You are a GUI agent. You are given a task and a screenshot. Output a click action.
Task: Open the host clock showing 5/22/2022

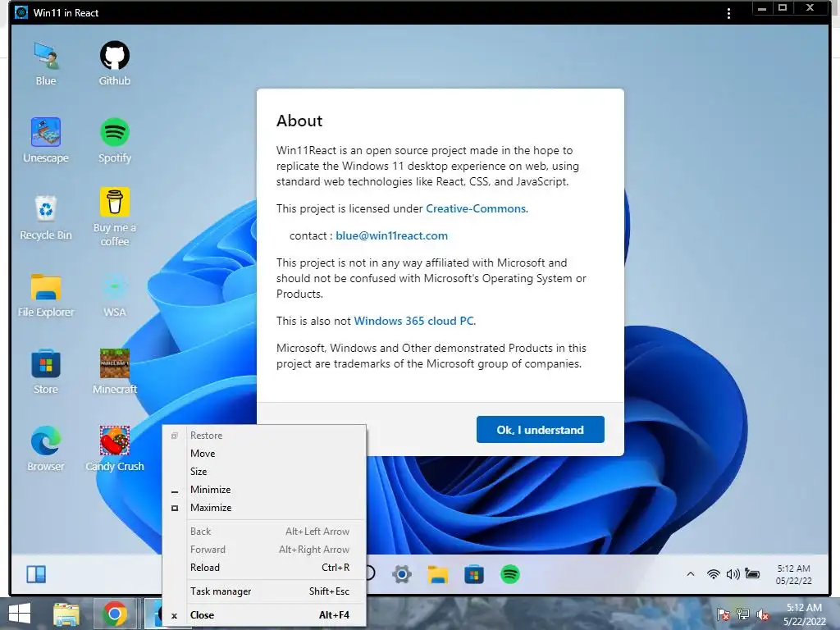(804, 614)
